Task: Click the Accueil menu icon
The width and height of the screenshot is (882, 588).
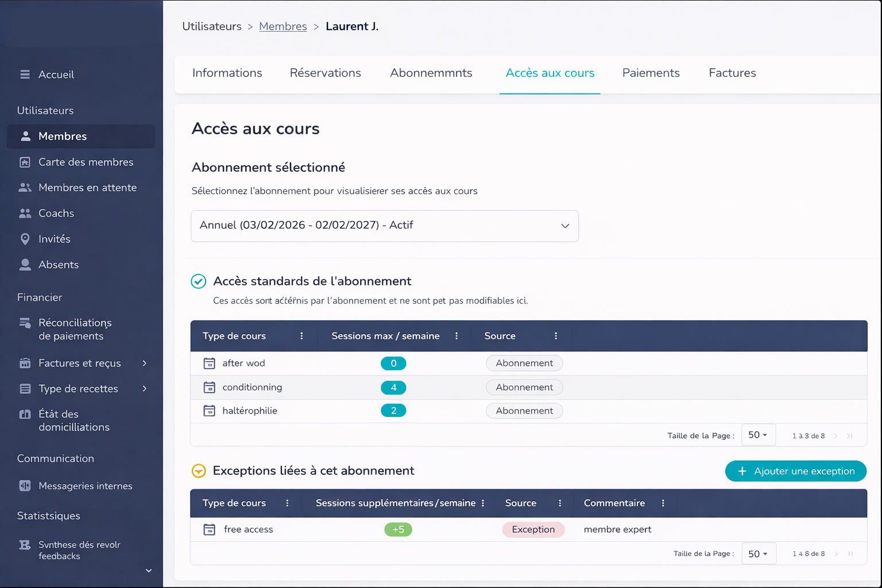Action: 25,74
